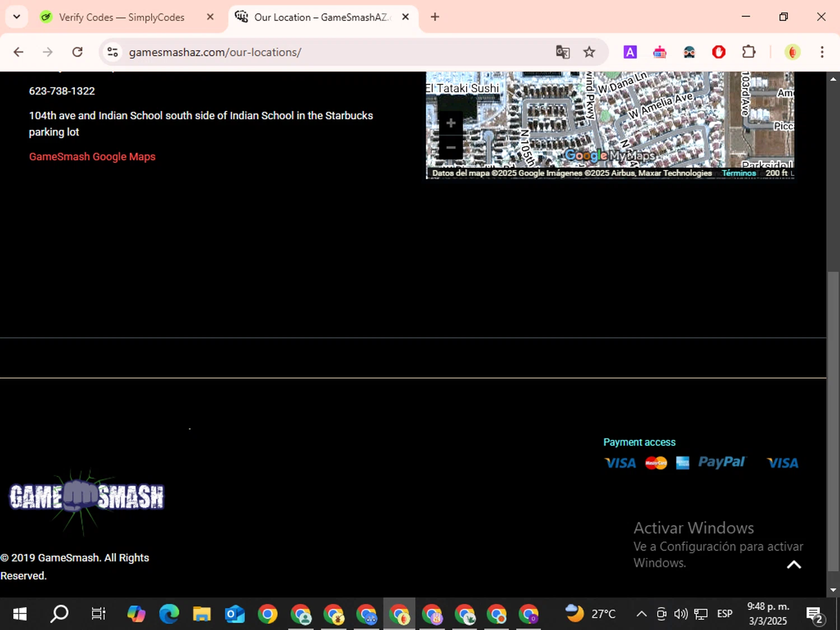Image resolution: width=840 pixels, height=630 pixels.
Task: Open Windows taskbar search
Action: pos(59,614)
